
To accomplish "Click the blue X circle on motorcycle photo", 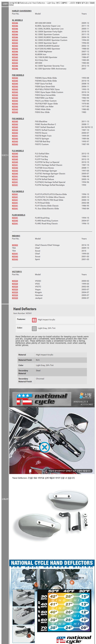I will pyautogui.click(x=45, y=447).
